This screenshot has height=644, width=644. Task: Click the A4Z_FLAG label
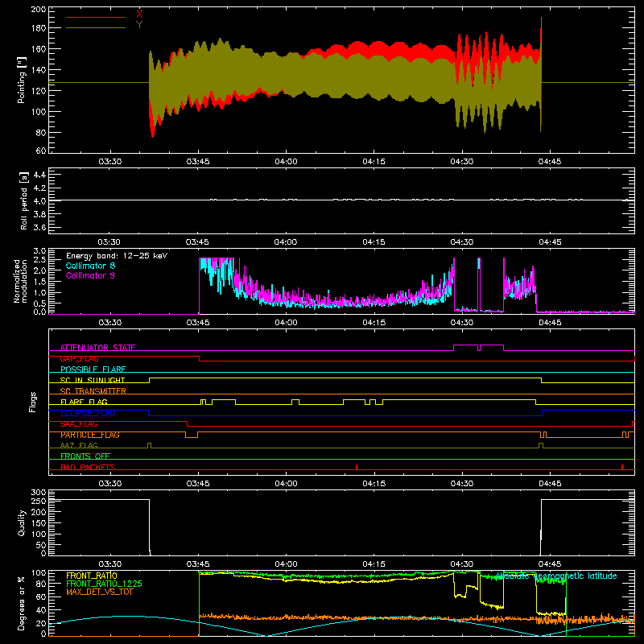79,445
